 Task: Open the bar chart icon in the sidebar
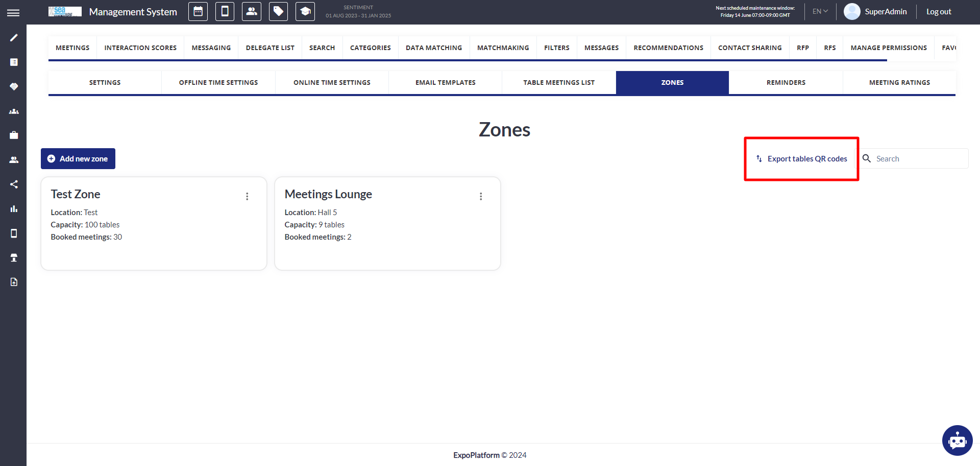(14, 209)
